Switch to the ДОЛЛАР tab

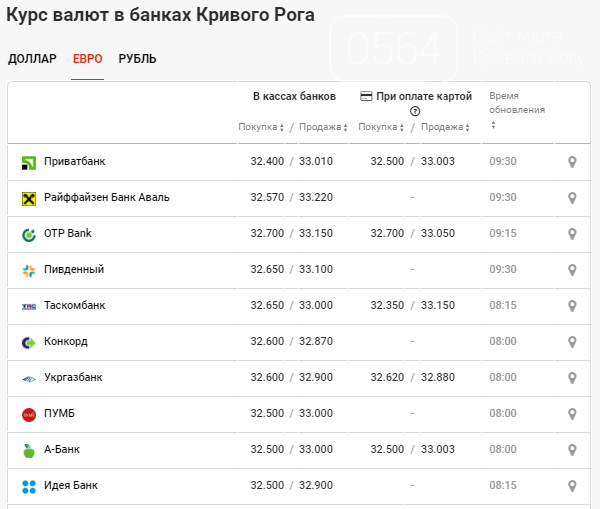coord(32,59)
